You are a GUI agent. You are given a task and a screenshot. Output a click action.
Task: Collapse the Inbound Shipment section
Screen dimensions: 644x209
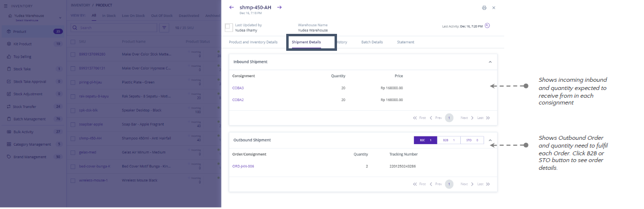coord(490,62)
